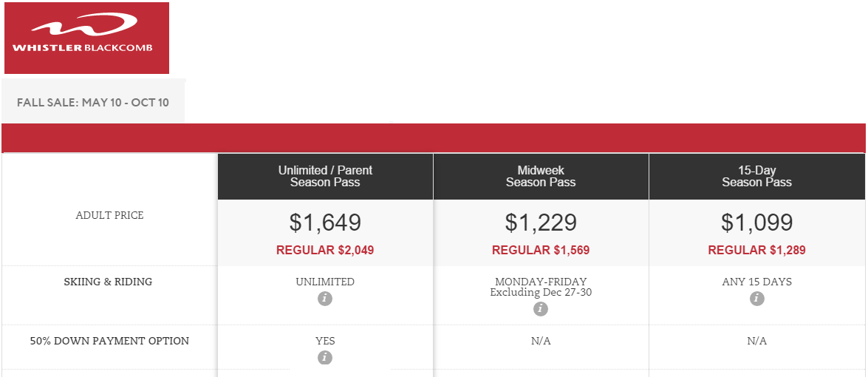Open info icon under ANY 15 DAYS
This screenshot has width=868, height=377.
(x=756, y=299)
